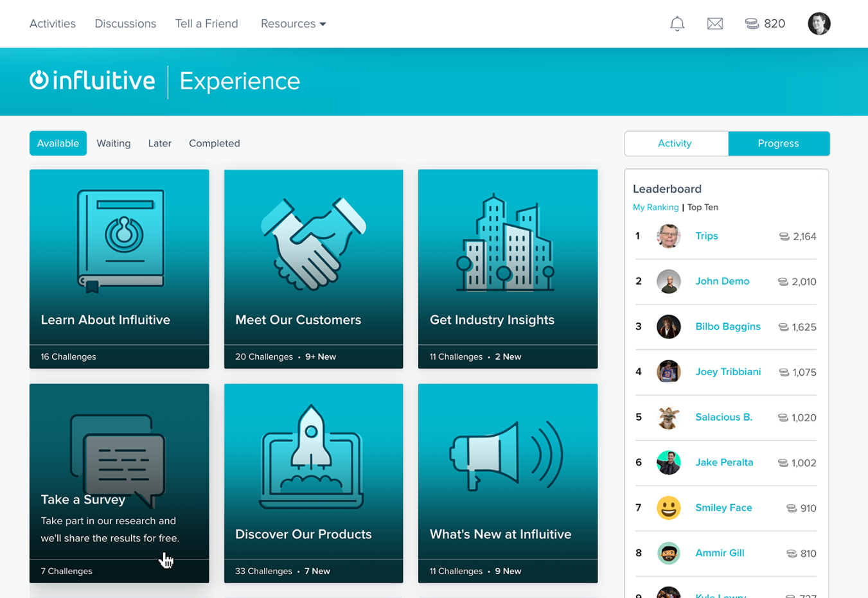This screenshot has width=868, height=598.
Task: Go to the Discussions page
Action: point(125,23)
